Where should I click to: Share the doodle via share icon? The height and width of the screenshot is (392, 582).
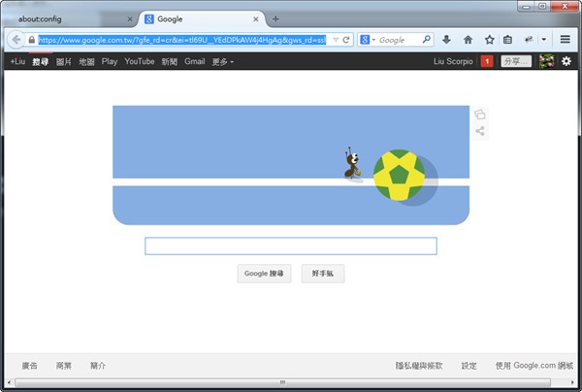pyautogui.click(x=480, y=131)
